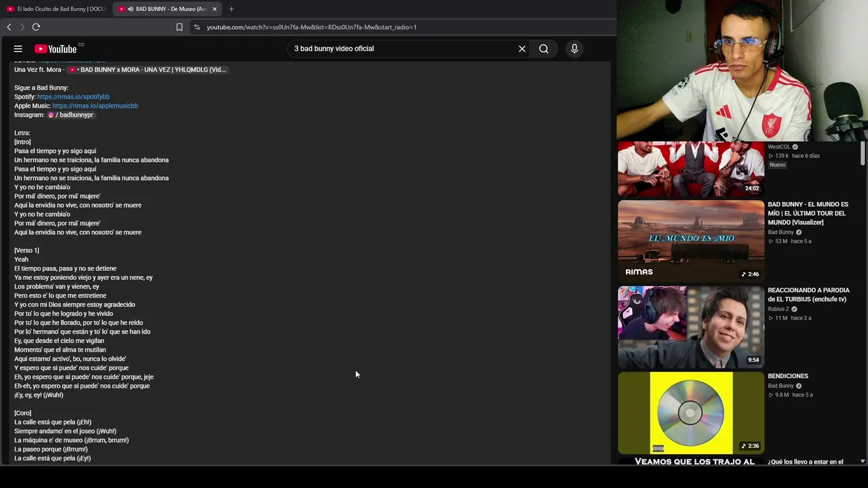This screenshot has height=488, width=868.
Task: Run search with the magnifier button
Action: (544, 49)
